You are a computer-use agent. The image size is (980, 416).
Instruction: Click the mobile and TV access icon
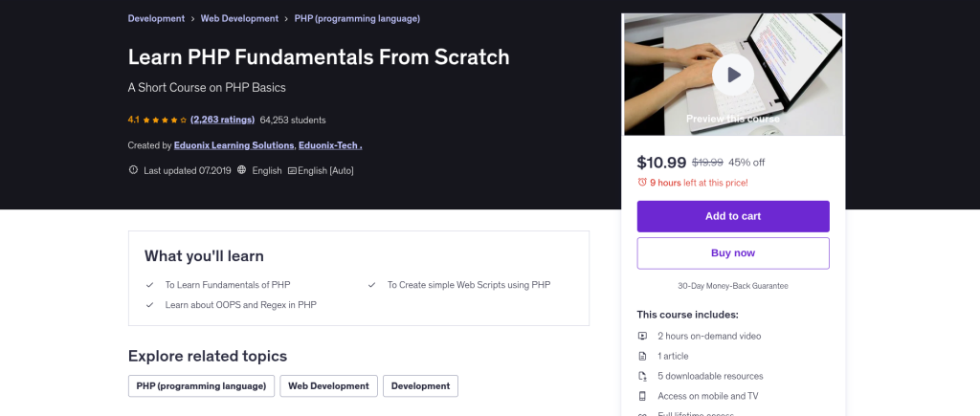coord(642,396)
